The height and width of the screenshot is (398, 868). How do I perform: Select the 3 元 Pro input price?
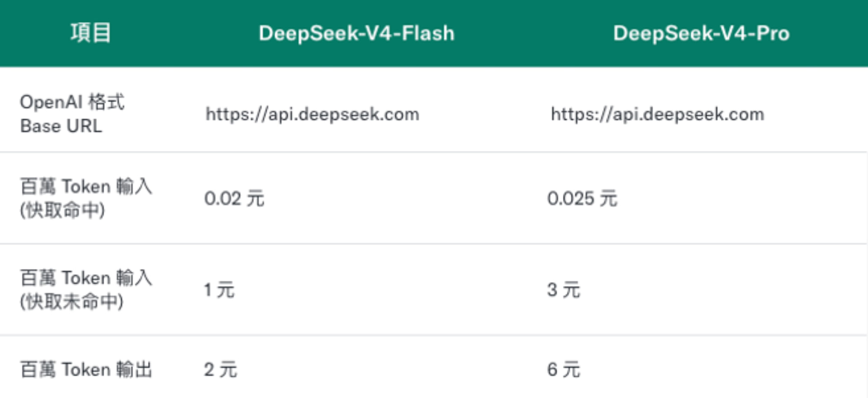point(563,290)
